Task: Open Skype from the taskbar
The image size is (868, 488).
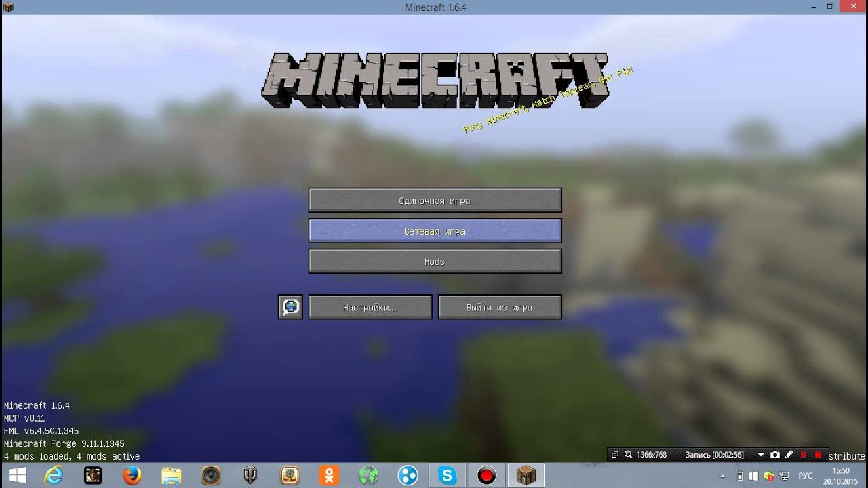Action: pos(447,475)
